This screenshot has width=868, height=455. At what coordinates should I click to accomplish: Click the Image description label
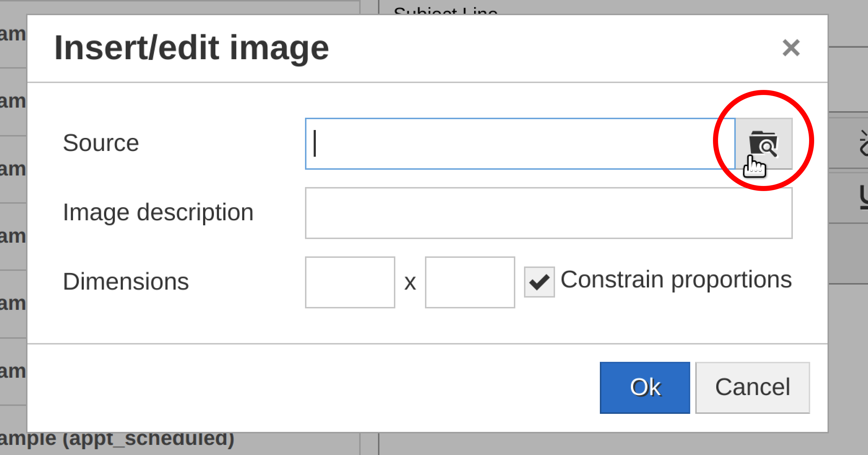click(x=158, y=213)
